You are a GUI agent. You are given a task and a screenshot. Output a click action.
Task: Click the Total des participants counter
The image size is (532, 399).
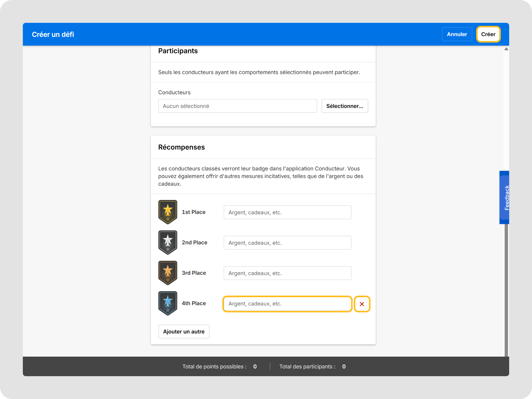(x=312, y=367)
